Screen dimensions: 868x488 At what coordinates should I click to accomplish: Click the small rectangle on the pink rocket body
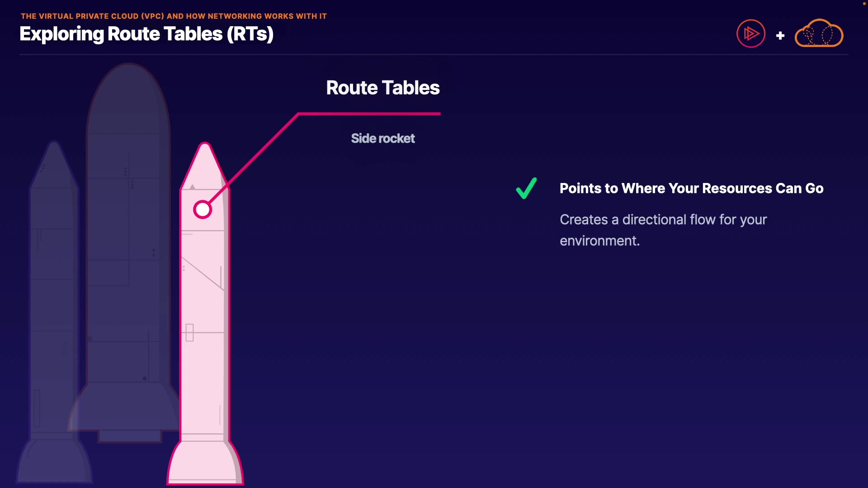click(x=189, y=333)
